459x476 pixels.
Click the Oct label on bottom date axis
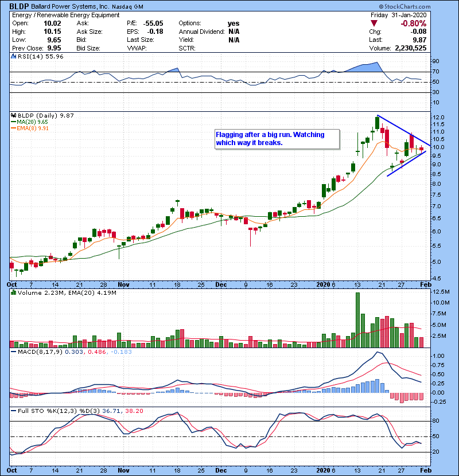pos(12,470)
